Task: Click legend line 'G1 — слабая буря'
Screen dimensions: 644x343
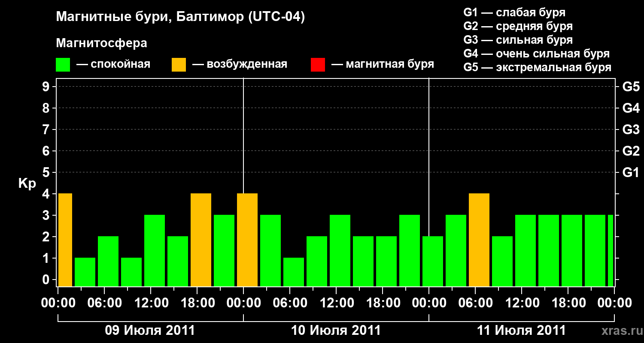Action: tap(514, 12)
